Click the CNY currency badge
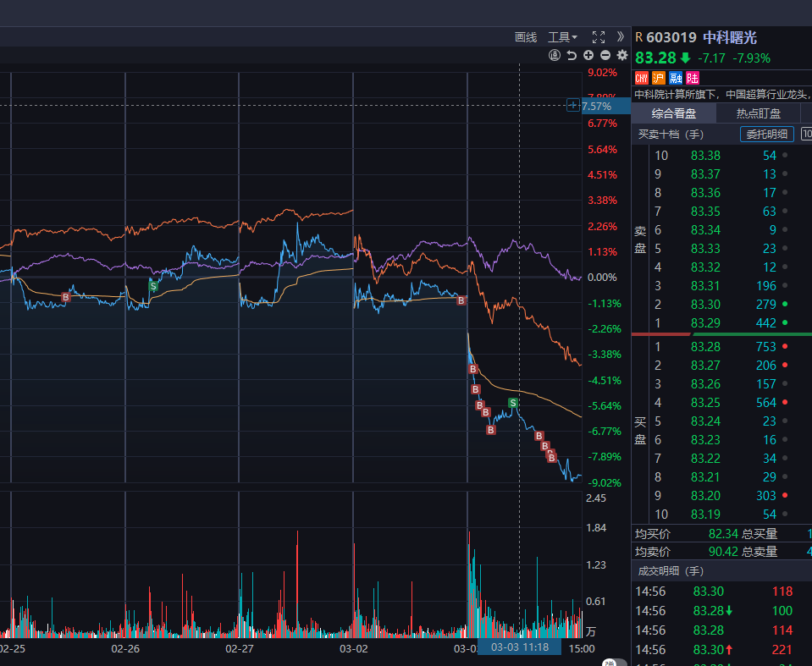812x666 pixels. click(641, 78)
